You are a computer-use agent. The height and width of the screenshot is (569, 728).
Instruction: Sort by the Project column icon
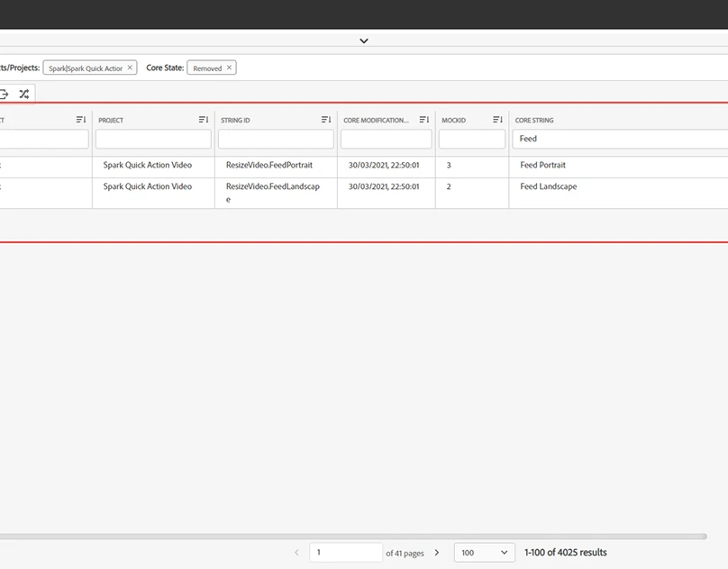pos(203,120)
